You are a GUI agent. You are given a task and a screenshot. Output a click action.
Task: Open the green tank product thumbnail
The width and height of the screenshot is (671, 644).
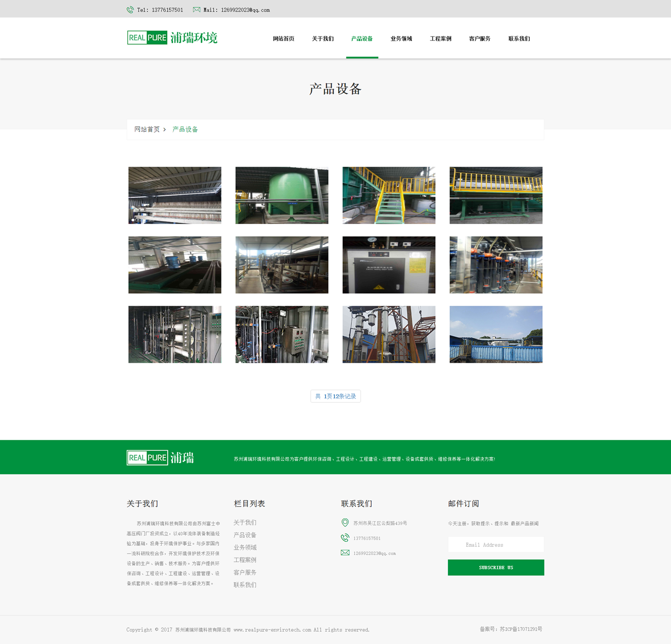282,195
